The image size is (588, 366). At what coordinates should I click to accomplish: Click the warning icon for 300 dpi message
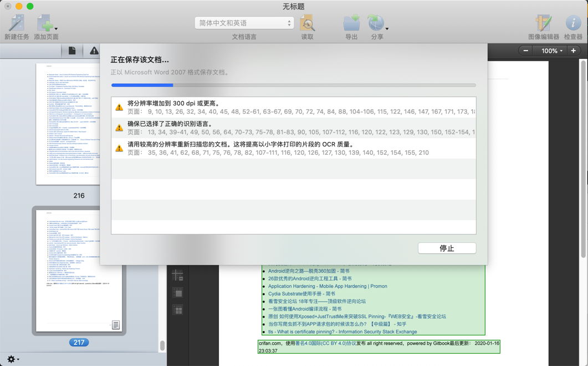pos(119,108)
